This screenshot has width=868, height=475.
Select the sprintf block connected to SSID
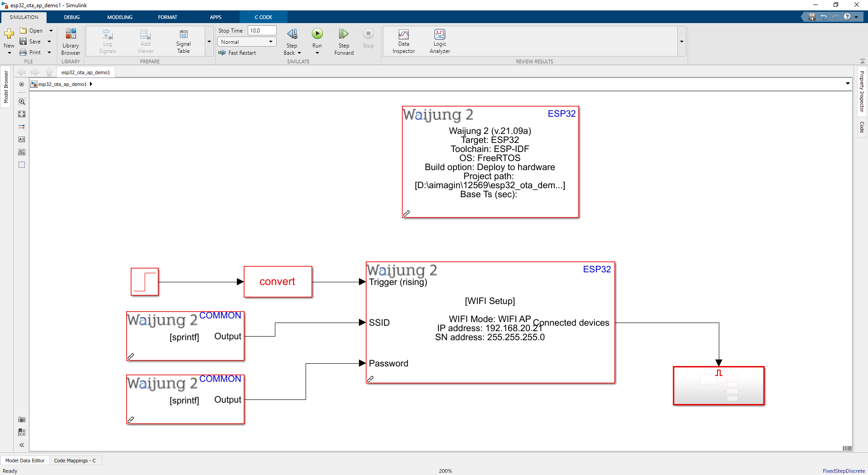185,336
